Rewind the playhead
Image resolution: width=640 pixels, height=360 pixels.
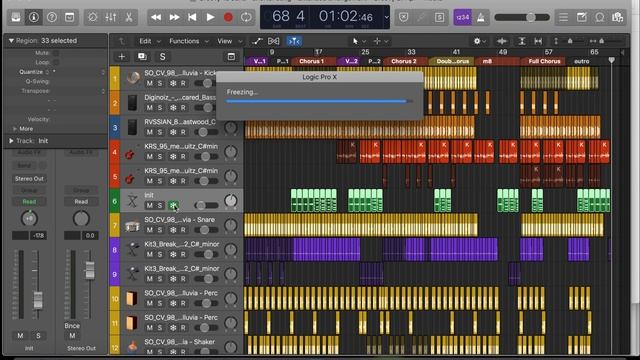(x=156, y=17)
